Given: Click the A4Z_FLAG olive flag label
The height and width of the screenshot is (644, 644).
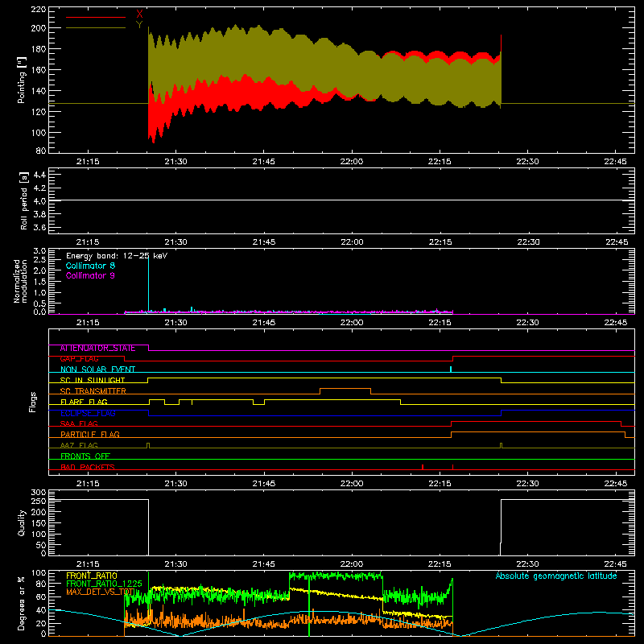Looking at the screenshot, I should pyautogui.click(x=79, y=446).
